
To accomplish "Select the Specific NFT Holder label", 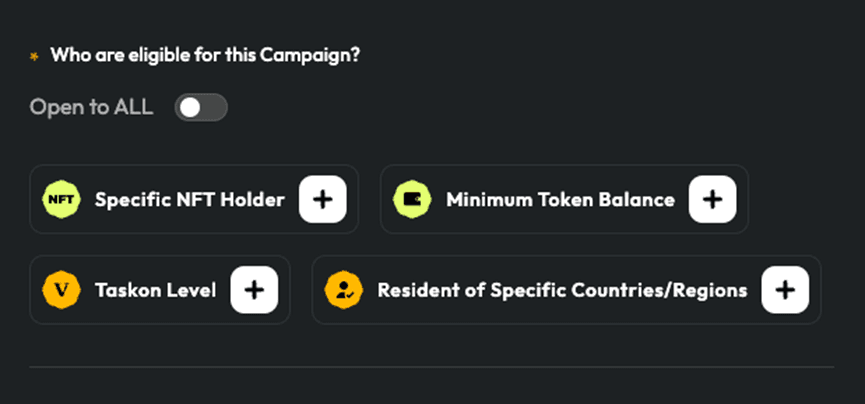I will tap(190, 200).
